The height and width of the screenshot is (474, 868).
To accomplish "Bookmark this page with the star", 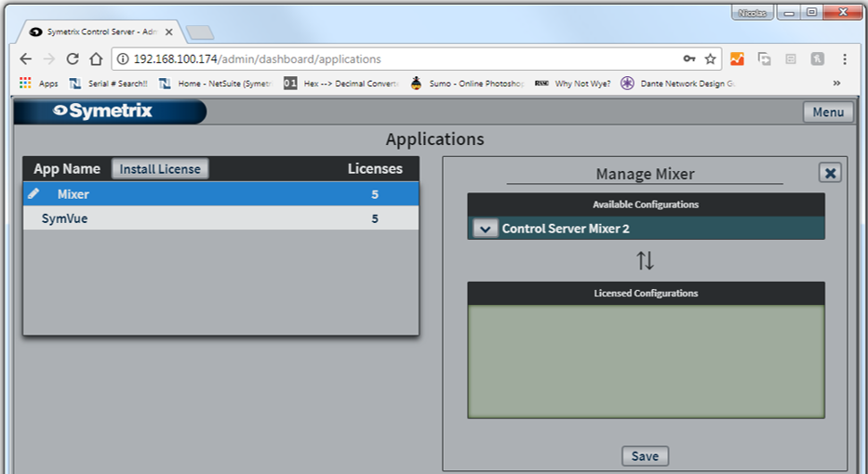I will click(710, 59).
